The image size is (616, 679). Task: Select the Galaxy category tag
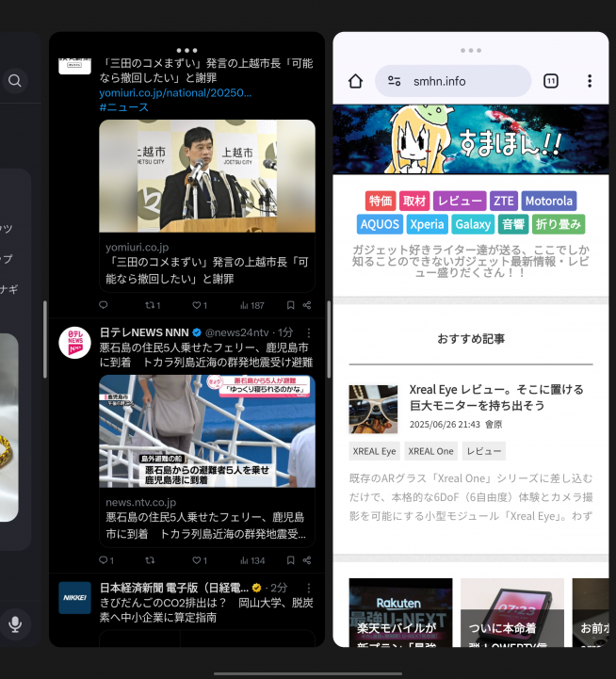473,224
